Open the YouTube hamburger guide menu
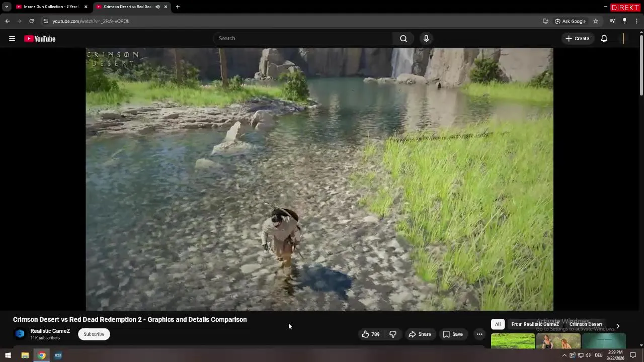 click(x=12, y=39)
